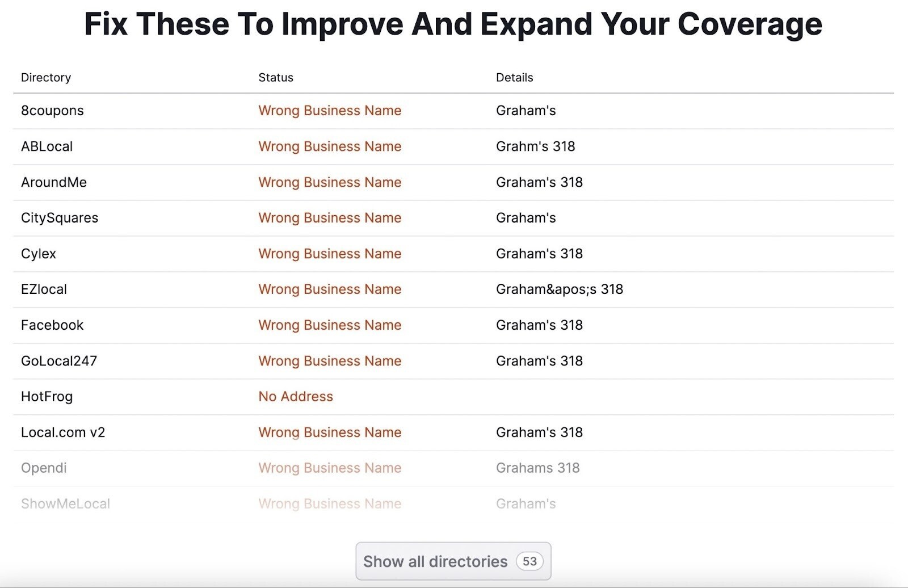Screen dimensions: 908x588
Task: Click the Grahams 318 detail for Opendi
Action: click(x=538, y=468)
